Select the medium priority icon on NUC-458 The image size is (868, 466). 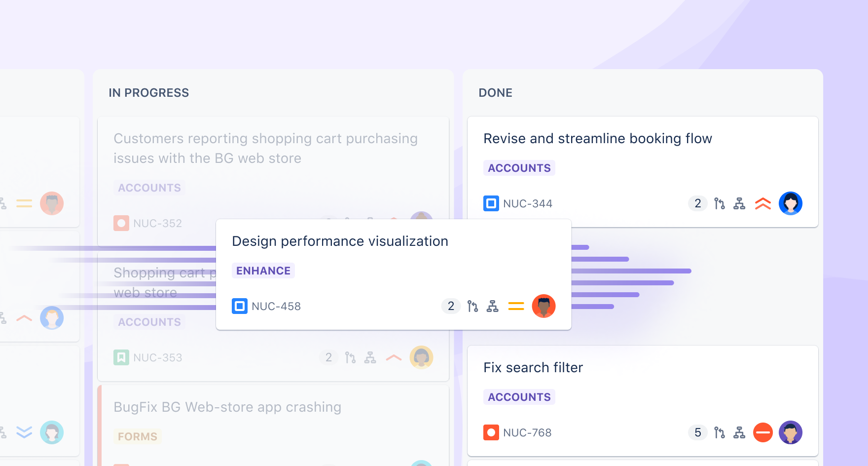tap(516, 306)
